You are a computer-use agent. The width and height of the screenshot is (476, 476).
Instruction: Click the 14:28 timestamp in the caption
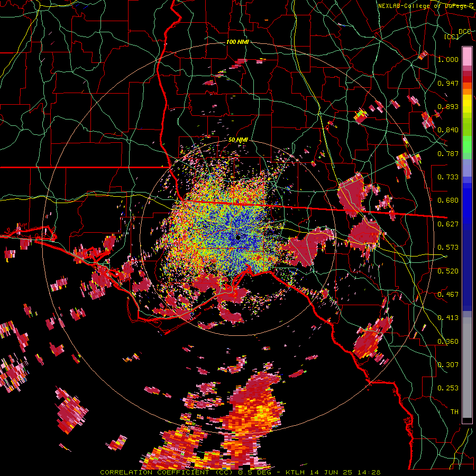pos(368,472)
